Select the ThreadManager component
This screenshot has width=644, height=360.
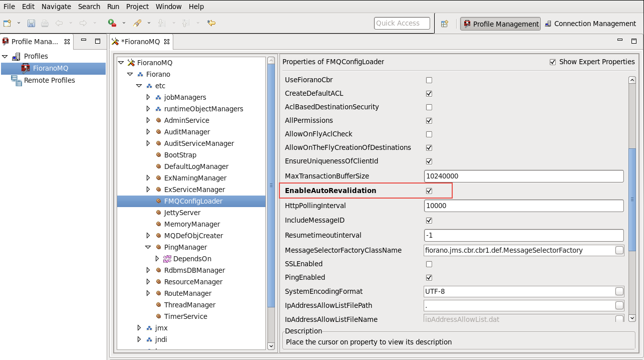tap(189, 305)
